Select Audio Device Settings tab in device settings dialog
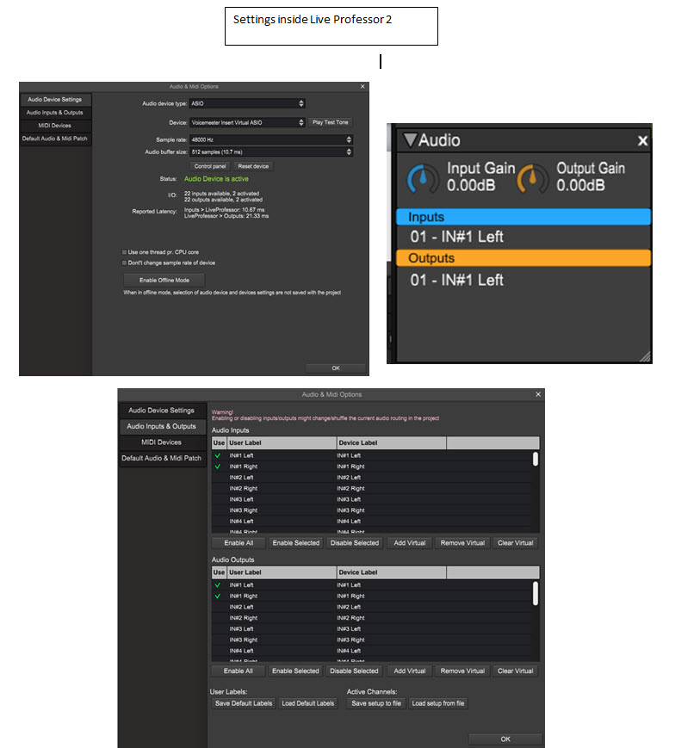Viewport: 700px width, 748px height. pyautogui.click(x=55, y=100)
